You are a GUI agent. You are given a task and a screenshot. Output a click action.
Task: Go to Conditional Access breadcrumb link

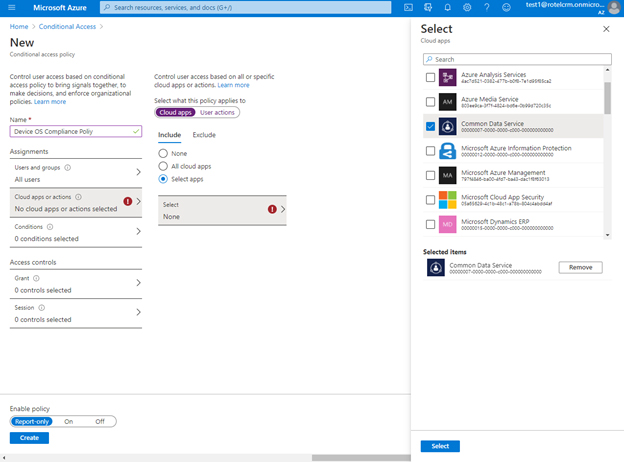click(67, 26)
